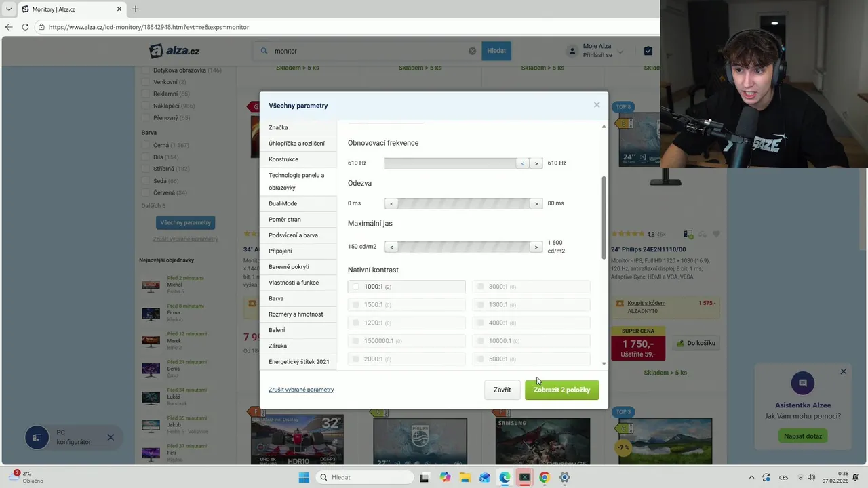This screenshot has height=488, width=868.
Task: Open the PC konfigurátor icon
Action: [37, 437]
